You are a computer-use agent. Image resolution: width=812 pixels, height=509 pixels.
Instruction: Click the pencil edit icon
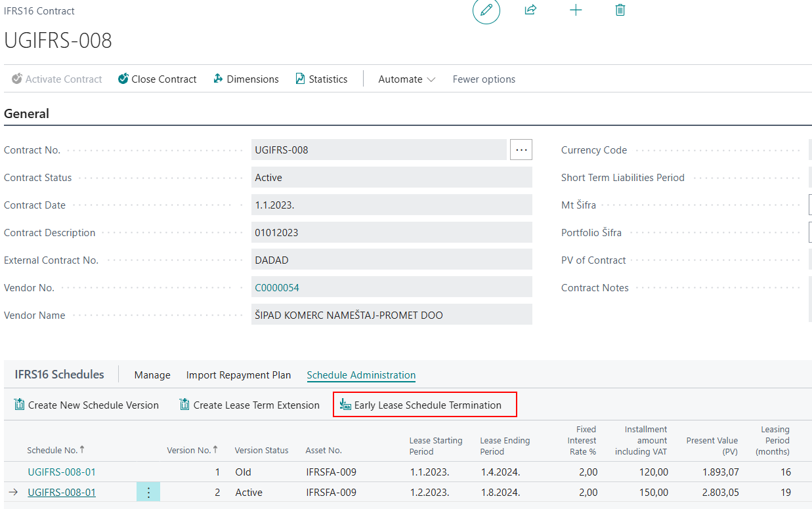pos(486,10)
